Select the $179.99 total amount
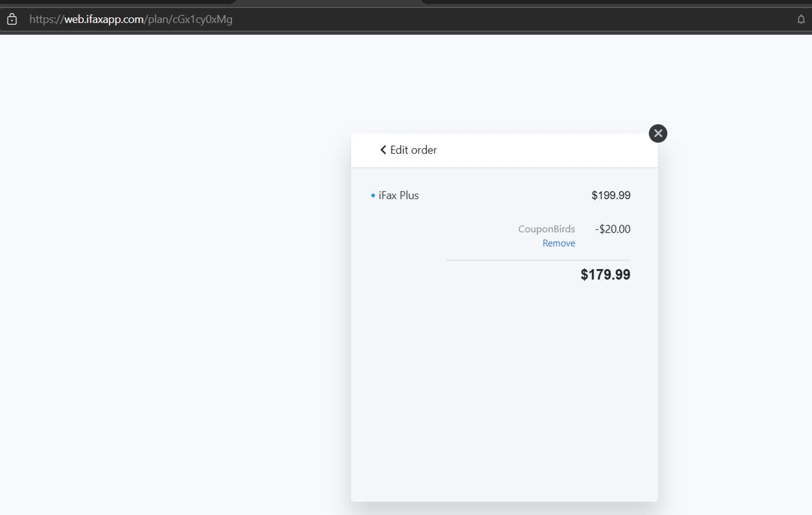812x515 pixels. pyautogui.click(x=605, y=275)
